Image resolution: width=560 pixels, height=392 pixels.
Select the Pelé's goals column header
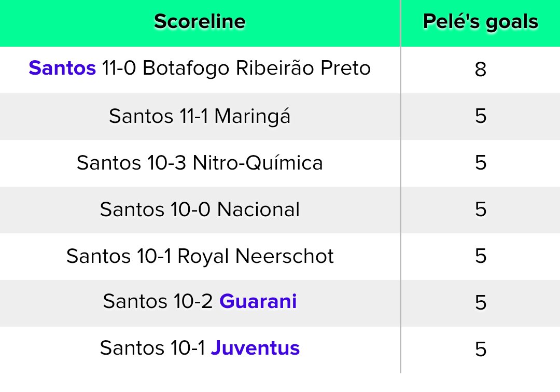click(480, 22)
